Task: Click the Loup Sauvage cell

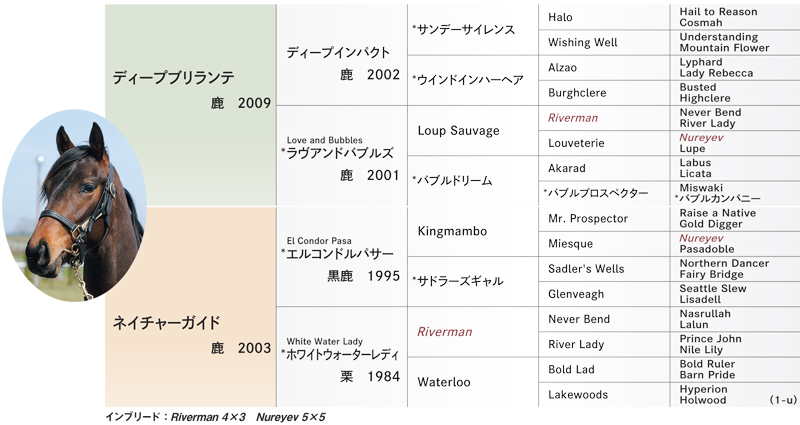Action: pos(472,131)
